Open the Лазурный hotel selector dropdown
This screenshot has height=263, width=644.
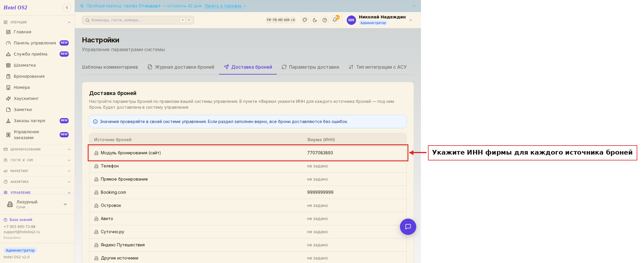[37, 204]
